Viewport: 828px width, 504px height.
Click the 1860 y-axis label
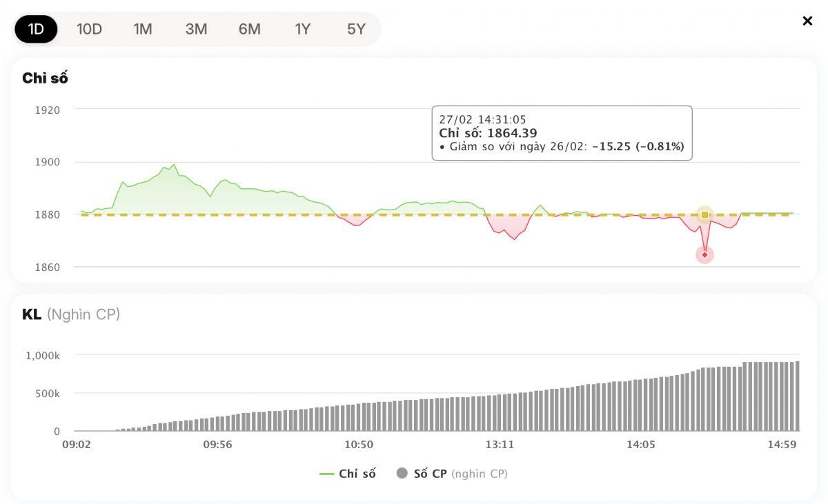48,267
